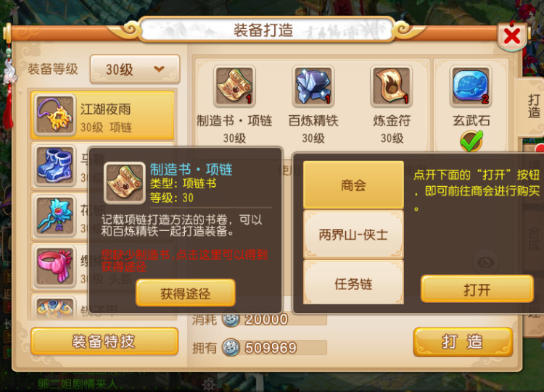The height and width of the screenshot is (392, 544).
Task: Toggle the dimmed eye visibility icon
Action: click(486, 262)
